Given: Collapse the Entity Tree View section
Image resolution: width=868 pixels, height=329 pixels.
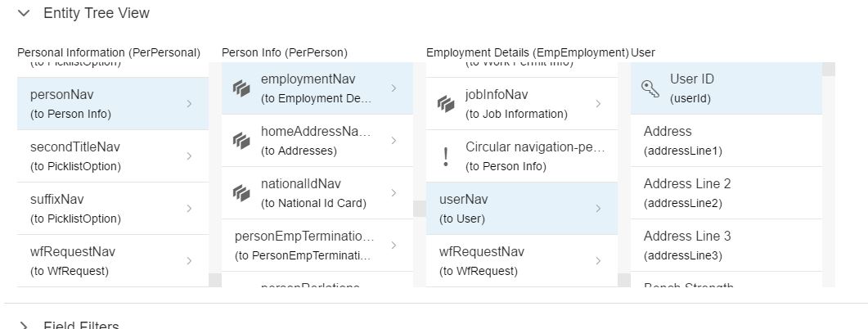Looking at the screenshot, I should pyautogui.click(x=24, y=13).
